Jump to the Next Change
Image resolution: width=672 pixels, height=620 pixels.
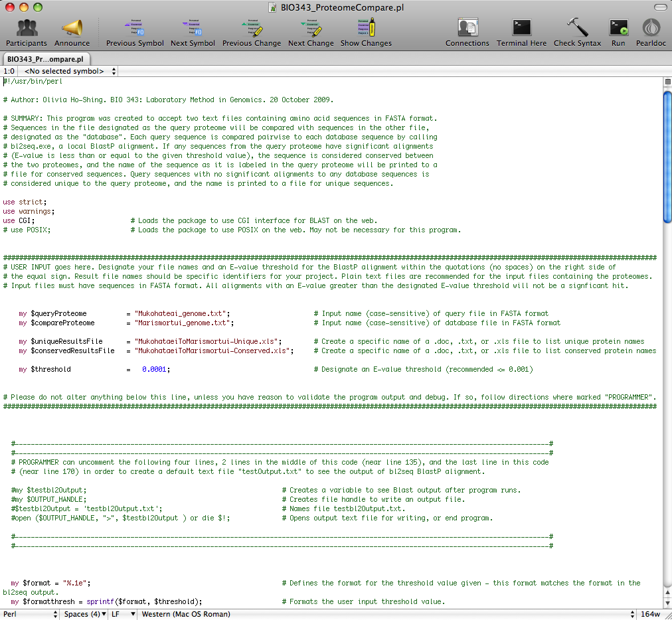(311, 33)
